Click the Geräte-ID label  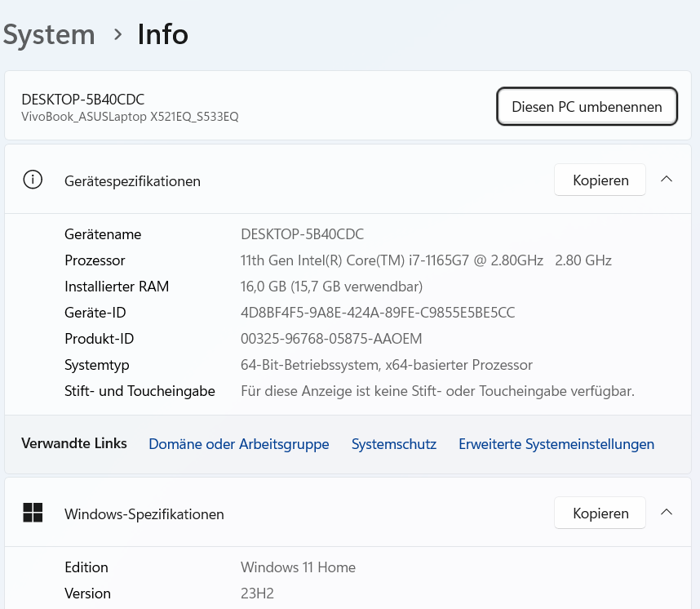point(95,313)
